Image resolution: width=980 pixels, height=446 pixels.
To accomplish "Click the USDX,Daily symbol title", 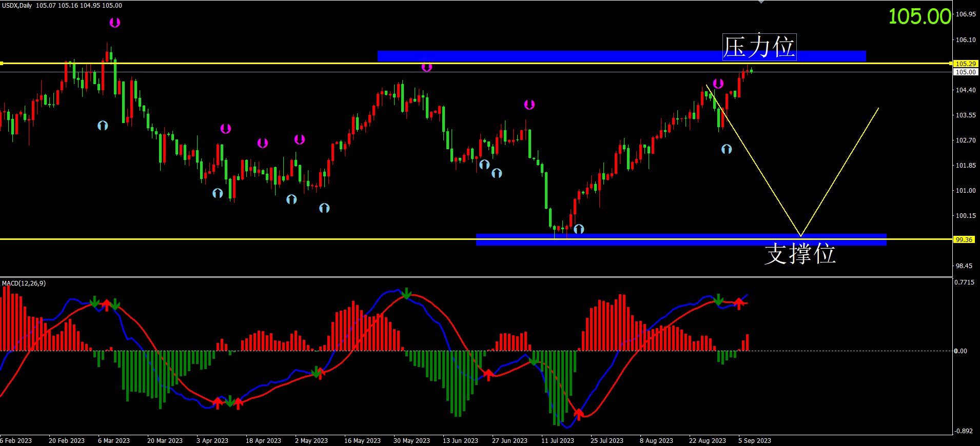I will (x=17, y=5).
